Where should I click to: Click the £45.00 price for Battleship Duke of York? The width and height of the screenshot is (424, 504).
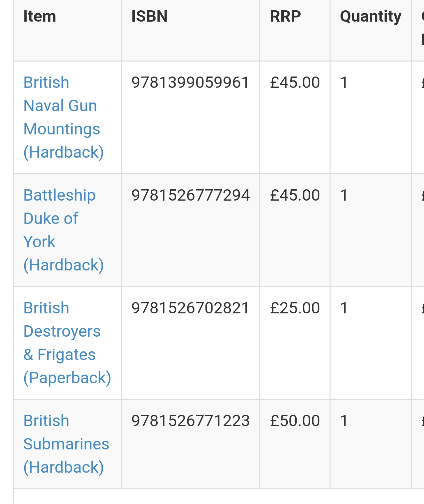coord(295,195)
